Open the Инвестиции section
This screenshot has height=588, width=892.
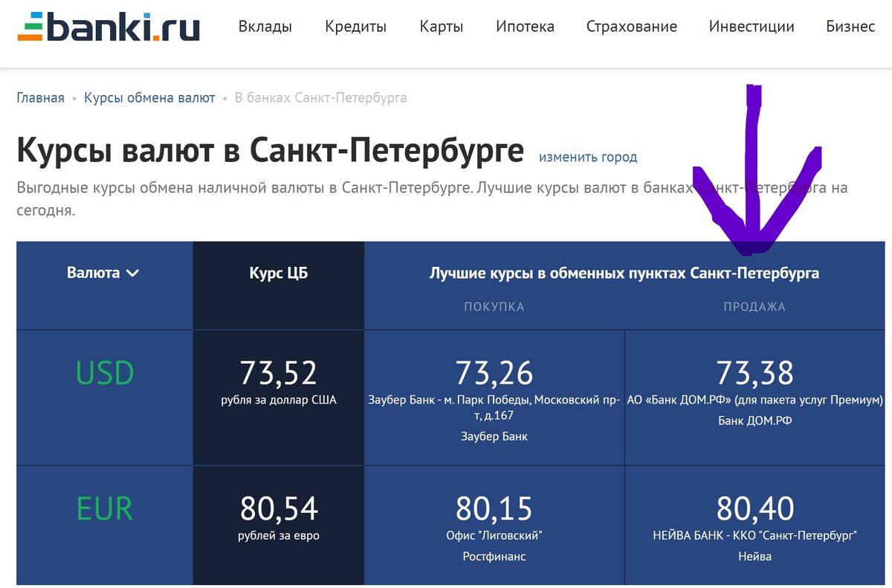[x=751, y=26]
